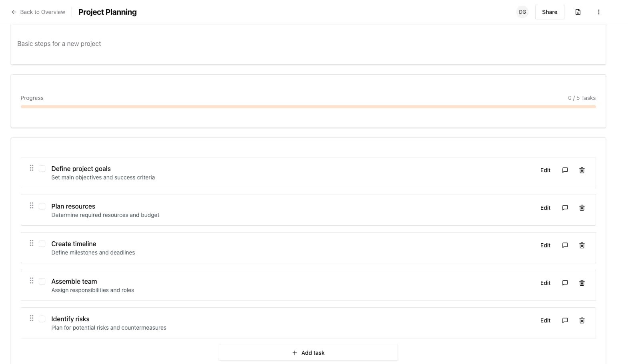Open comments on Identify risks task
This screenshot has height=364, width=628.
pos(565,320)
